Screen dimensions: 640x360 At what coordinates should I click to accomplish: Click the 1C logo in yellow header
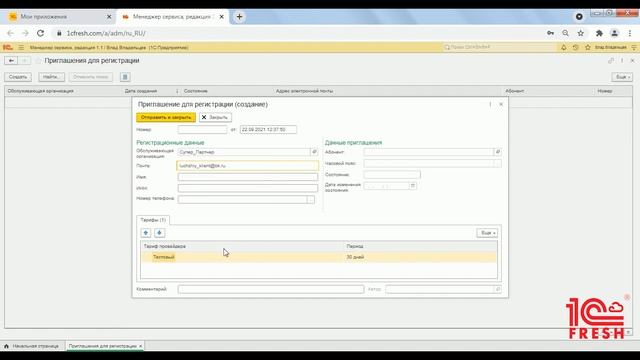[7, 47]
